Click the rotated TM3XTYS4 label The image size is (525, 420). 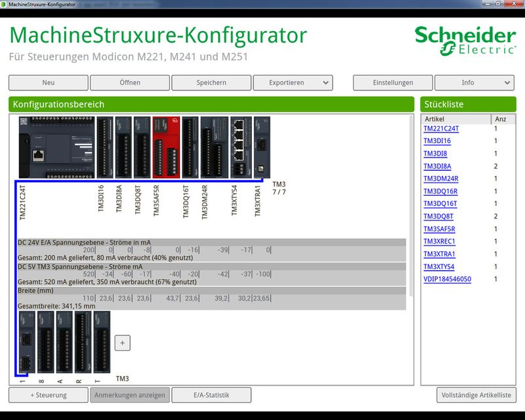[x=234, y=200]
